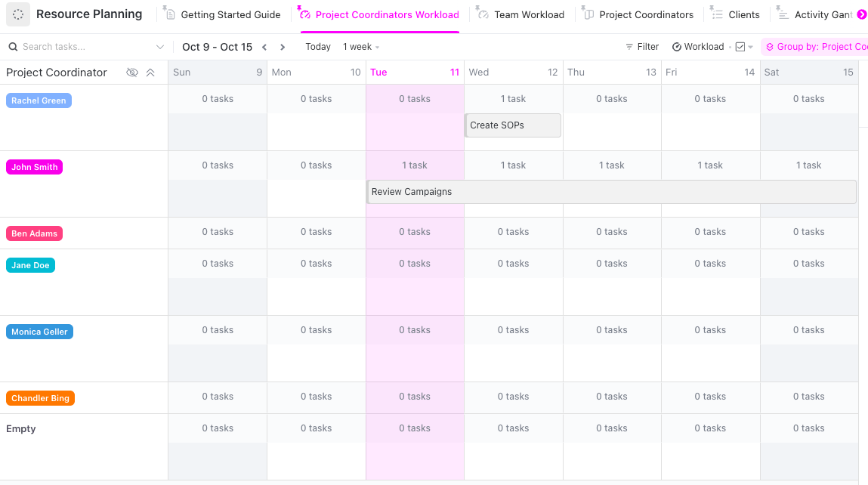Click the magenta scroll-tabs arrow icon
Screen dimensions: 868x485
tap(861, 14)
